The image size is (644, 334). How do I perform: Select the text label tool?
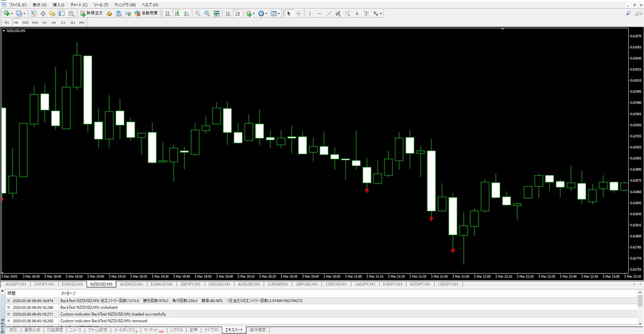(x=366, y=14)
